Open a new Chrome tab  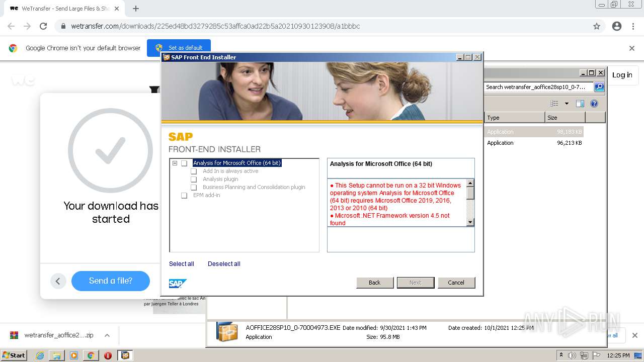click(136, 9)
